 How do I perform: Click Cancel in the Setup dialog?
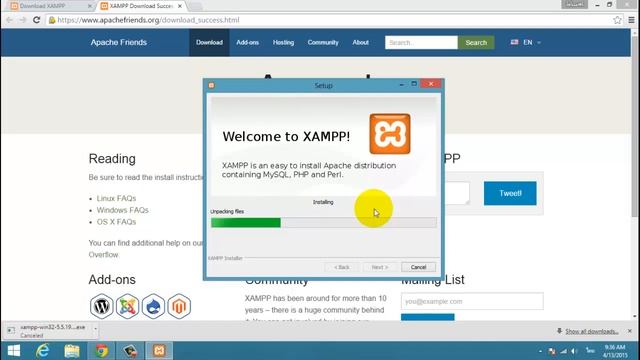tap(418, 267)
